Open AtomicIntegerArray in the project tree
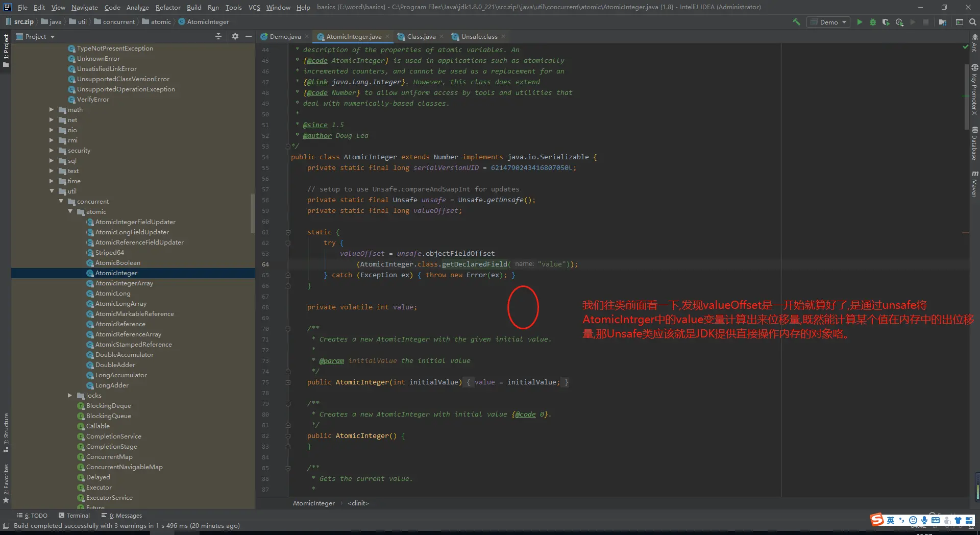Screen dimensions: 980x535 point(124,283)
